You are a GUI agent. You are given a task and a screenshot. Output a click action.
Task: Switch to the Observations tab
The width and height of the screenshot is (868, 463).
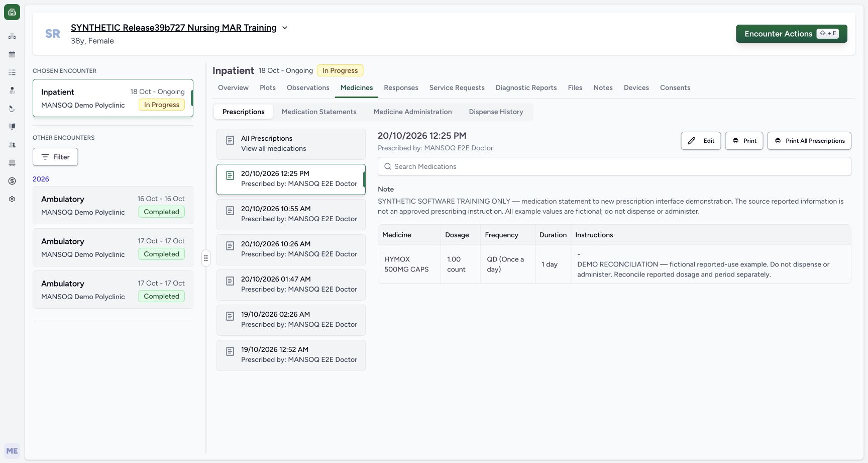point(308,87)
